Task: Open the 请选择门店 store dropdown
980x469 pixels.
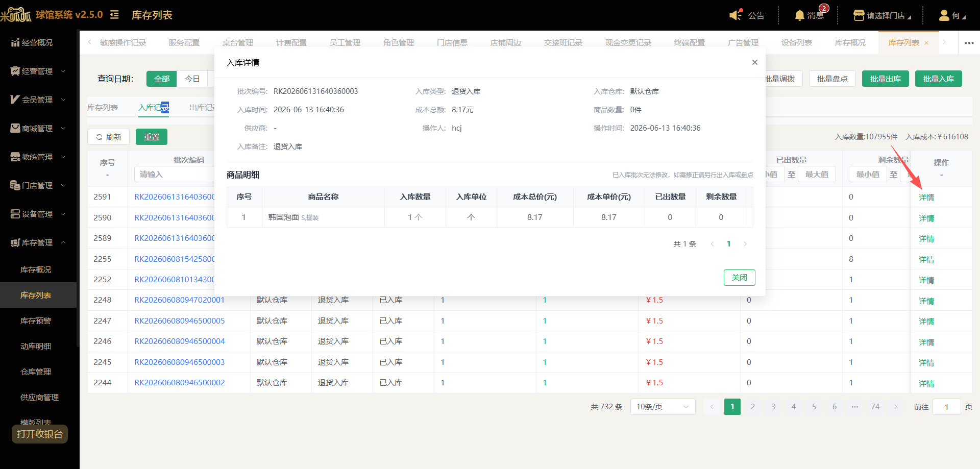Action: click(883, 15)
